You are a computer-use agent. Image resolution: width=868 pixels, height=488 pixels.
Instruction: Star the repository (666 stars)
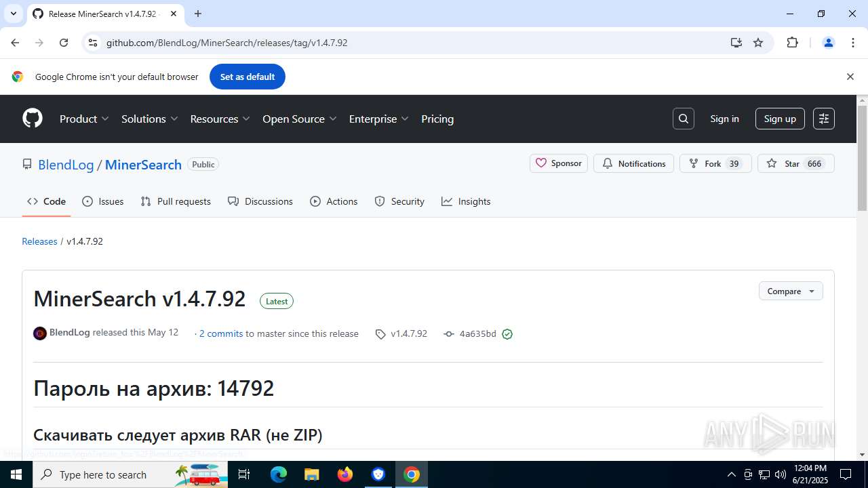coord(795,163)
